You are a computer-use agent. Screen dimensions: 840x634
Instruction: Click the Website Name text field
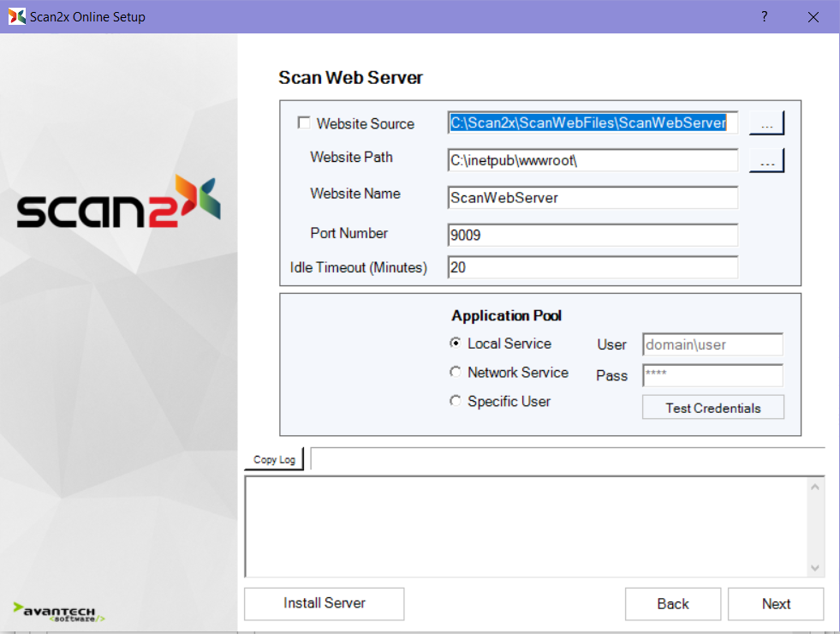(593, 198)
